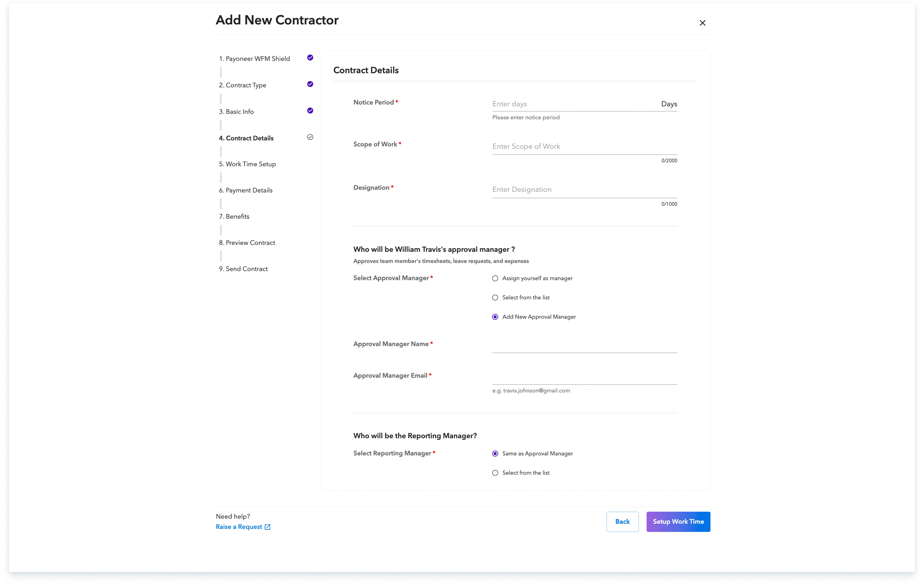Click the Basic Info completed checkmark icon

pos(310,111)
